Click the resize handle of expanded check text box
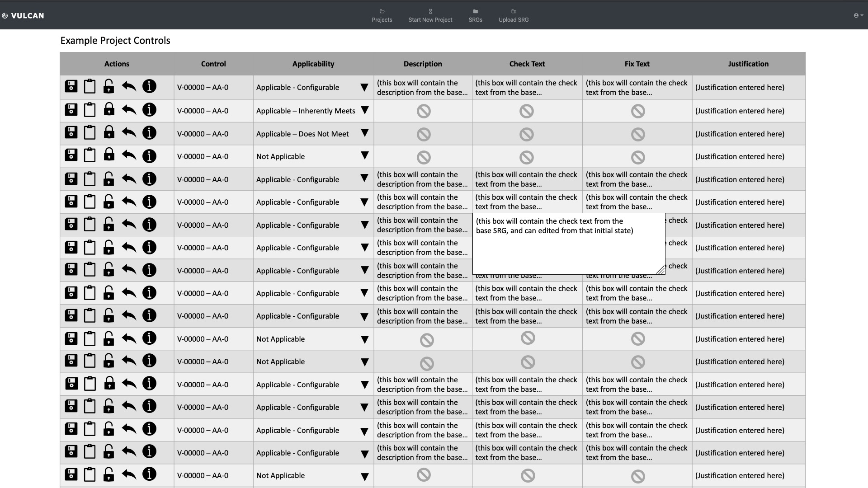Viewport: 868px width, 488px height. [660, 270]
